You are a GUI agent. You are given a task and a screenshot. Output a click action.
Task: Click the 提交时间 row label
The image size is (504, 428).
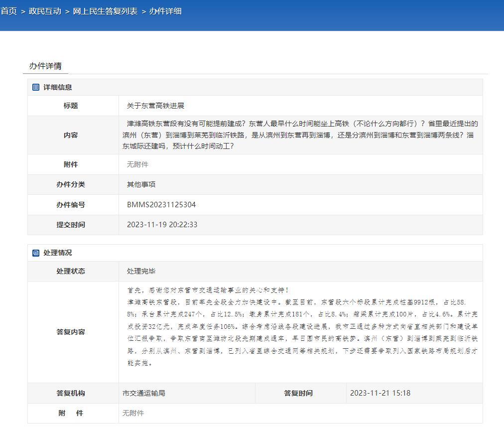(x=71, y=225)
